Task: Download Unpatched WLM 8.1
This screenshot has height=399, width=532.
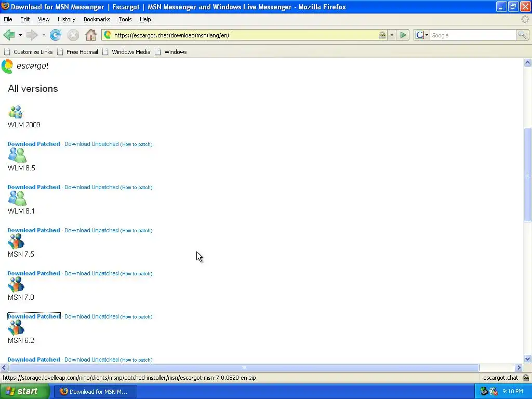Action: click(x=91, y=230)
